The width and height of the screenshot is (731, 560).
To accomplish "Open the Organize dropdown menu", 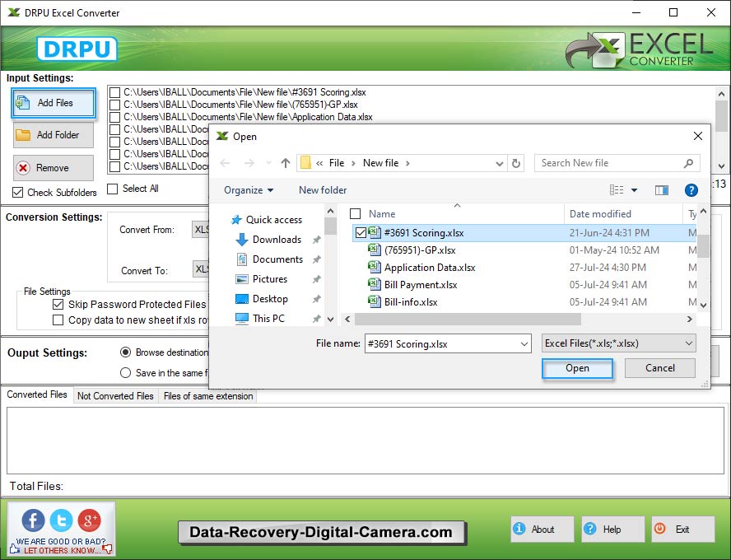I will [249, 190].
